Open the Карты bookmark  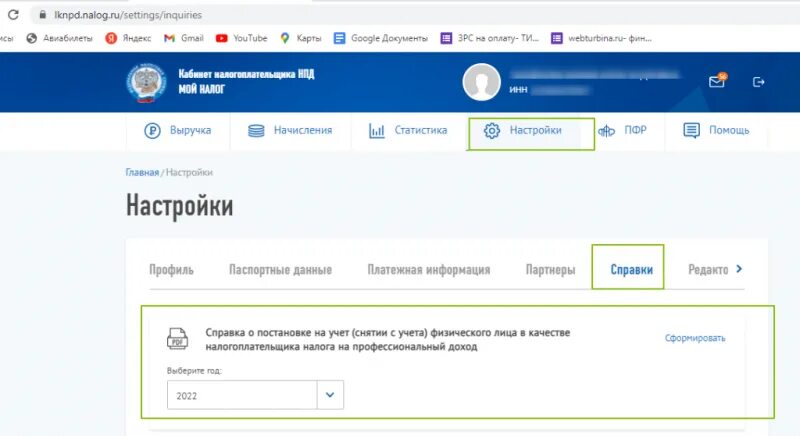[x=301, y=38]
